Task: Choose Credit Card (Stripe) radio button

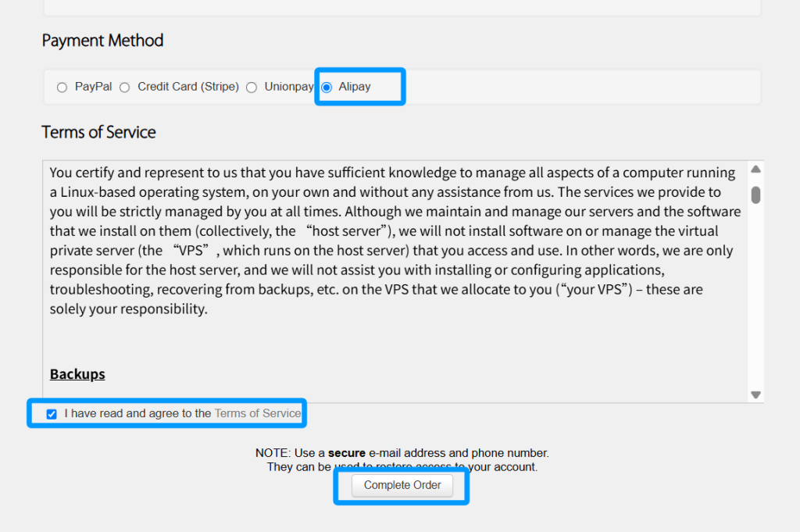Action: (125, 87)
